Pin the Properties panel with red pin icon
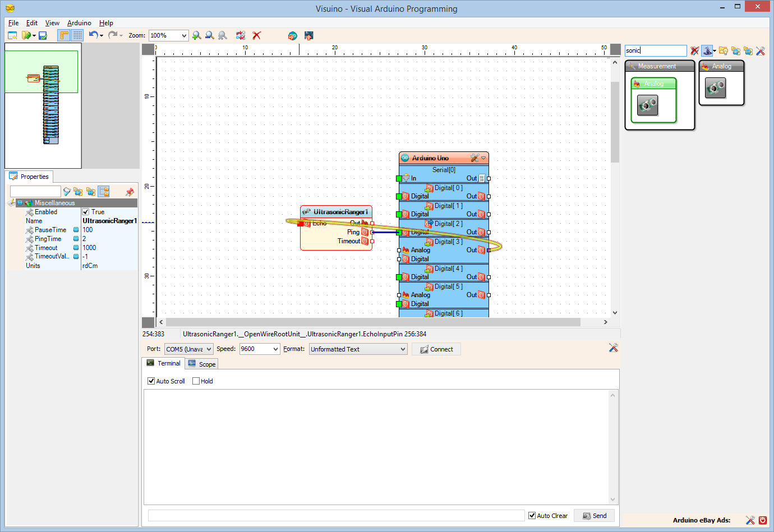 pyautogui.click(x=130, y=192)
